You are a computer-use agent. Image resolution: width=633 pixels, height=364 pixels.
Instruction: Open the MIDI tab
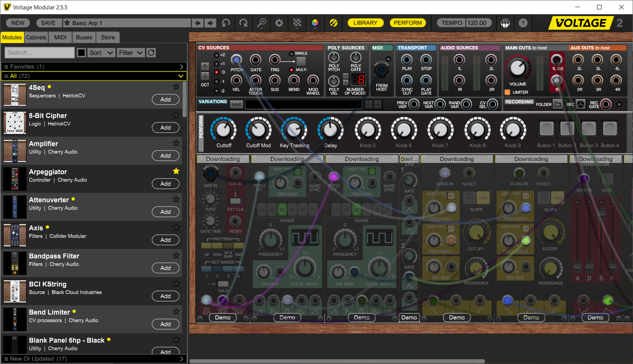tap(60, 37)
